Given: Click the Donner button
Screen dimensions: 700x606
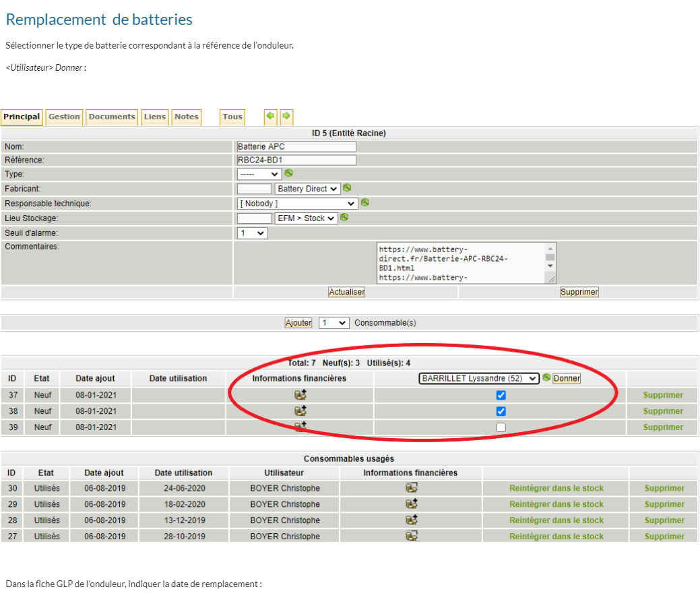Looking at the screenshot, I should pos(567,378).
